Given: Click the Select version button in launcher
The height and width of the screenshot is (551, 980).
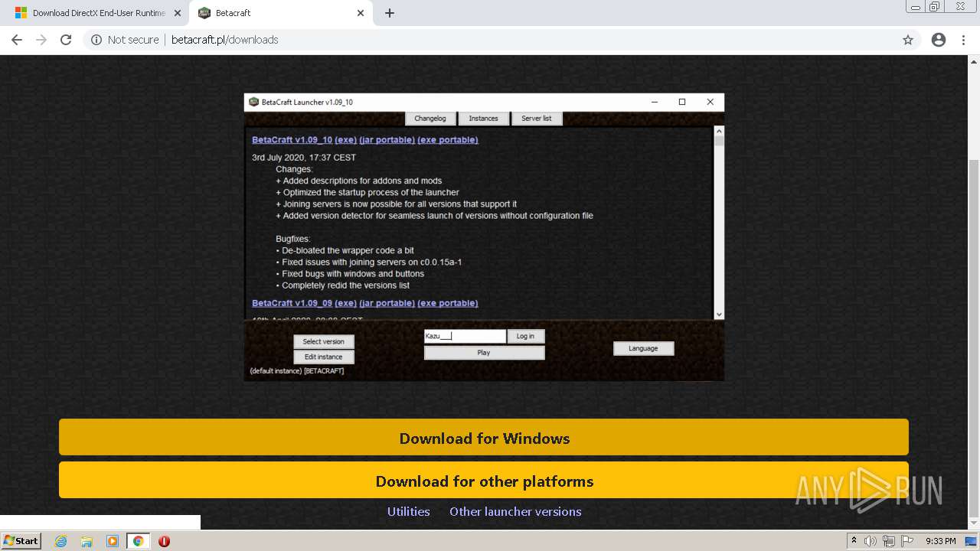Looking at the screenshot, I should pos(324,341).
